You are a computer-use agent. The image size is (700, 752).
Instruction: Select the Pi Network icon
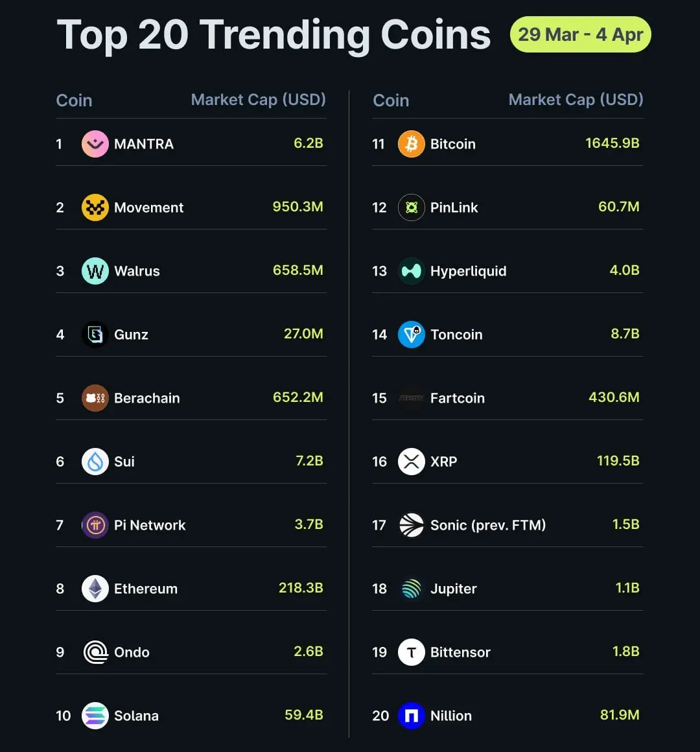[95, 525]
